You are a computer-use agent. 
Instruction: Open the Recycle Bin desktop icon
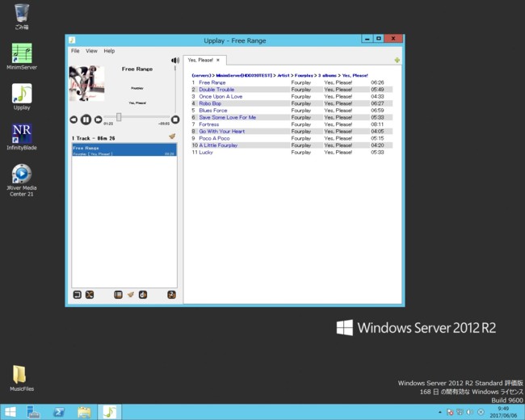pyautogui.click(x=22, y=17)
